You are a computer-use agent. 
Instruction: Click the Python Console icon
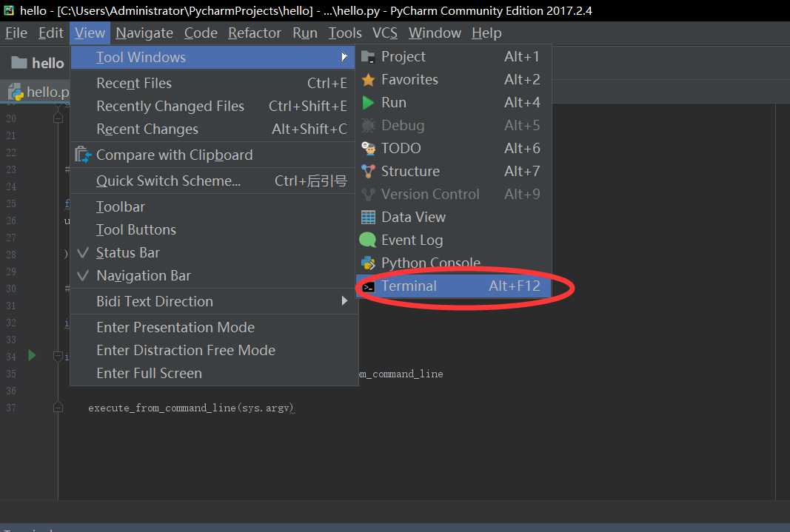click(x=368, y=263)
